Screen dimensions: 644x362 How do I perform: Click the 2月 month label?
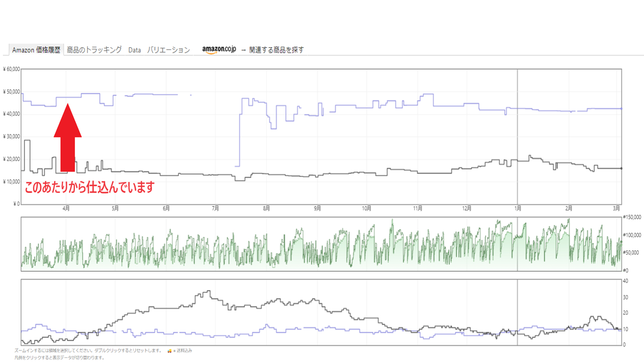pos(569,208)
